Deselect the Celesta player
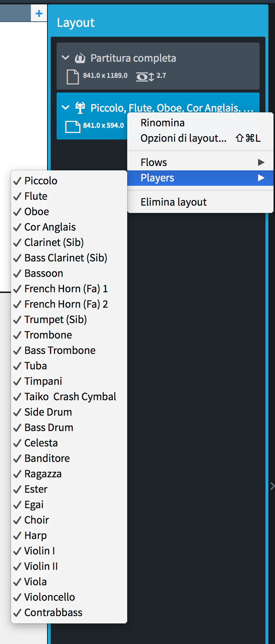Screen dimensions: 275x644 [41, 443]
